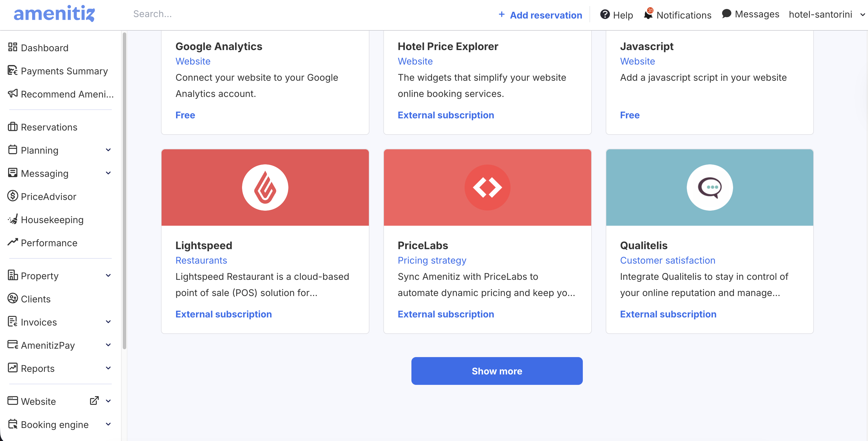Expand the Planning submenu chevron
The width and height of the screenshot is (868, 441).
click(x=108, y=150)
